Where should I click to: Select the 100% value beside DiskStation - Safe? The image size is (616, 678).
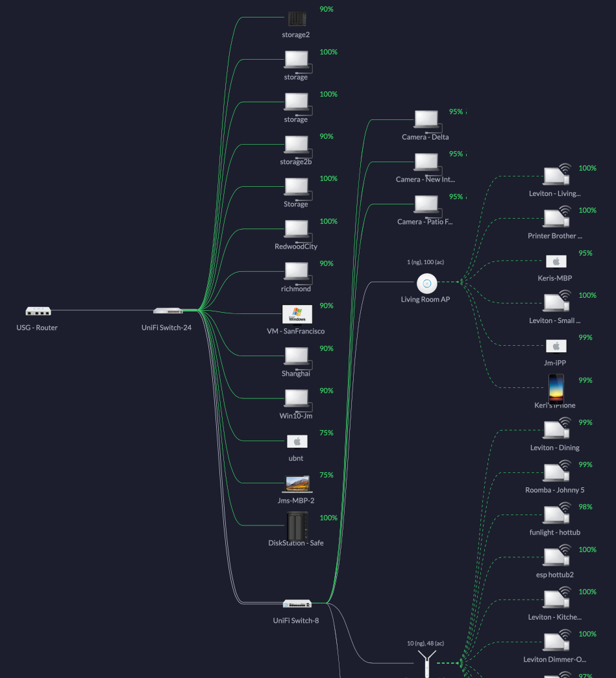[x=328, y=518]
